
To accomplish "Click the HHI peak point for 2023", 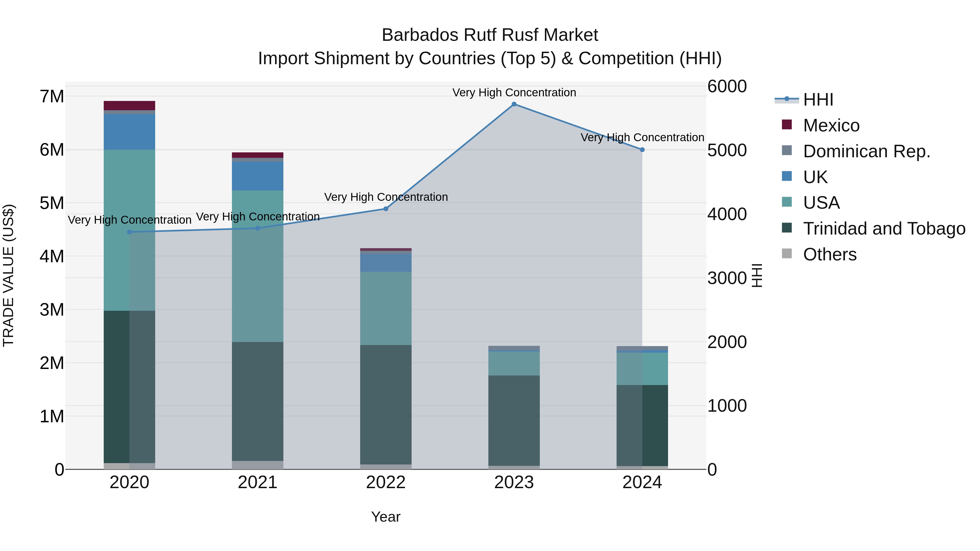I will (514, 104).
